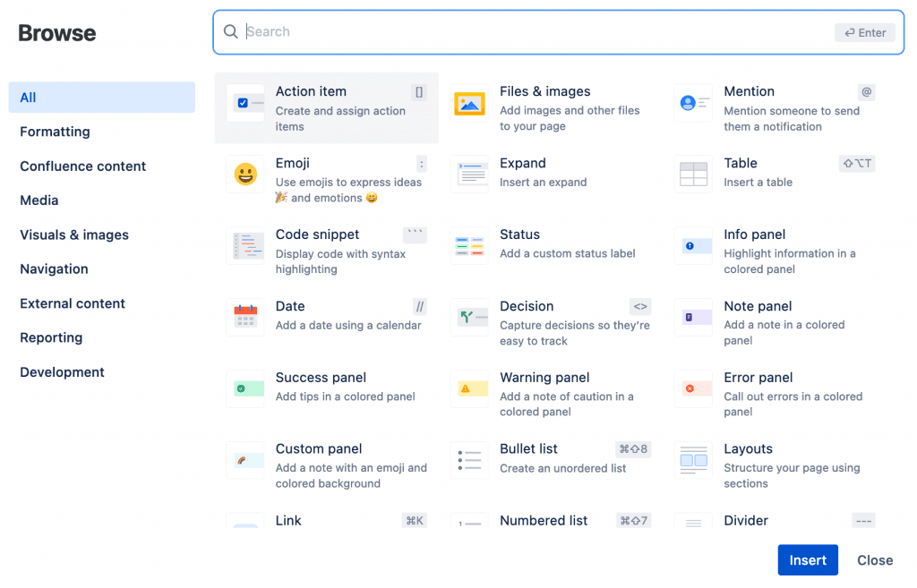The image size is (917, 588).
Task: Choose the "Numbered list" item title
Action: [544, 520]
